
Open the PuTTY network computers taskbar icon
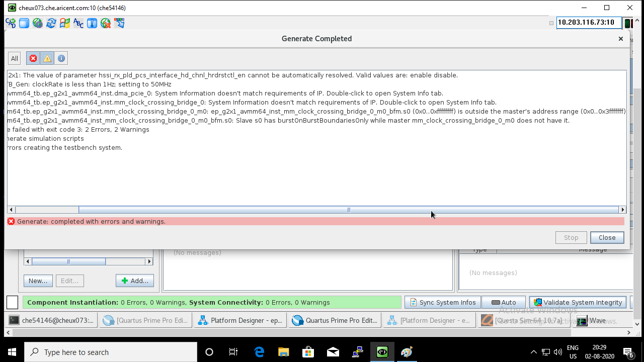pyautogui.click(x=358, y=352)
